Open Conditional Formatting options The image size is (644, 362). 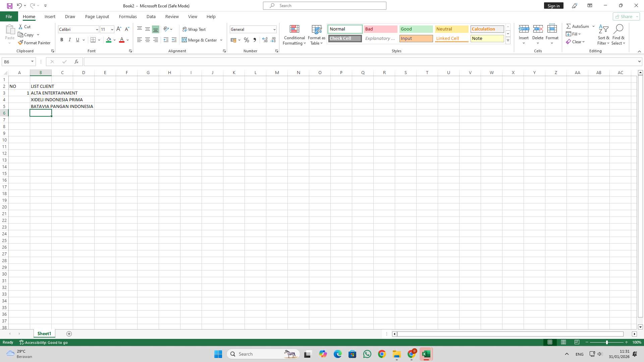[294, 35]
